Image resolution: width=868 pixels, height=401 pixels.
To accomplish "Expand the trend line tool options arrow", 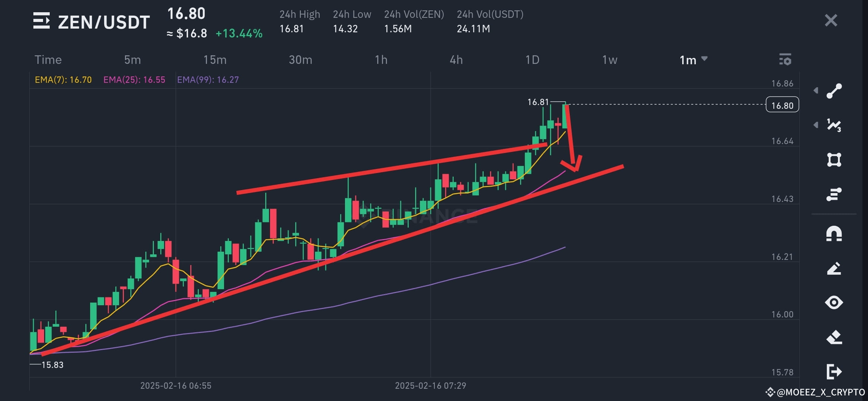I will [x=816, y=91].
